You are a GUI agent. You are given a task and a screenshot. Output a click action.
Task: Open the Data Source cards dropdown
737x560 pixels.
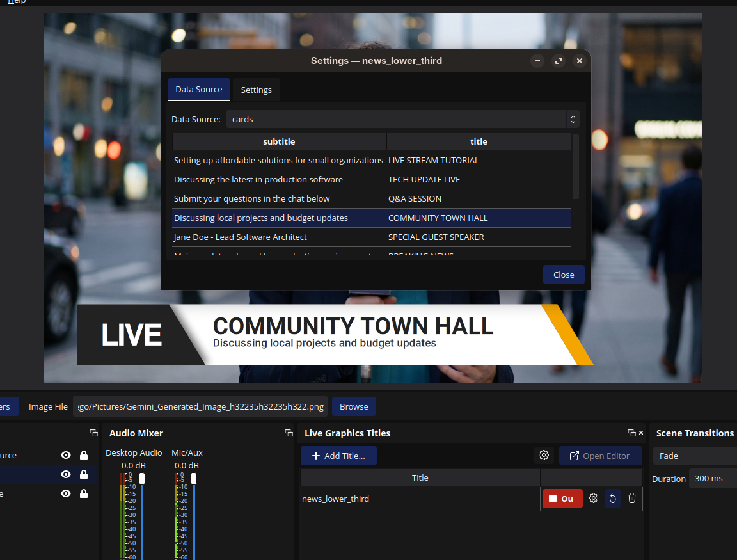coord(402,120)
